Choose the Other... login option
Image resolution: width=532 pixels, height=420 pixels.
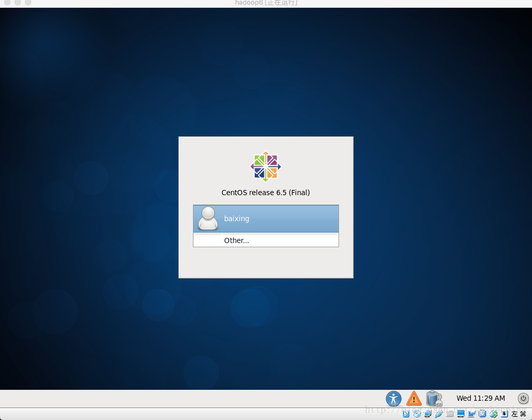[266, 240]
